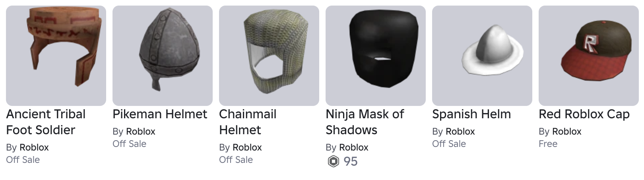This screenshot has width=644, height=180.
Task: Open the Spanish Helm item thumbnail
Action: [482, 56]
